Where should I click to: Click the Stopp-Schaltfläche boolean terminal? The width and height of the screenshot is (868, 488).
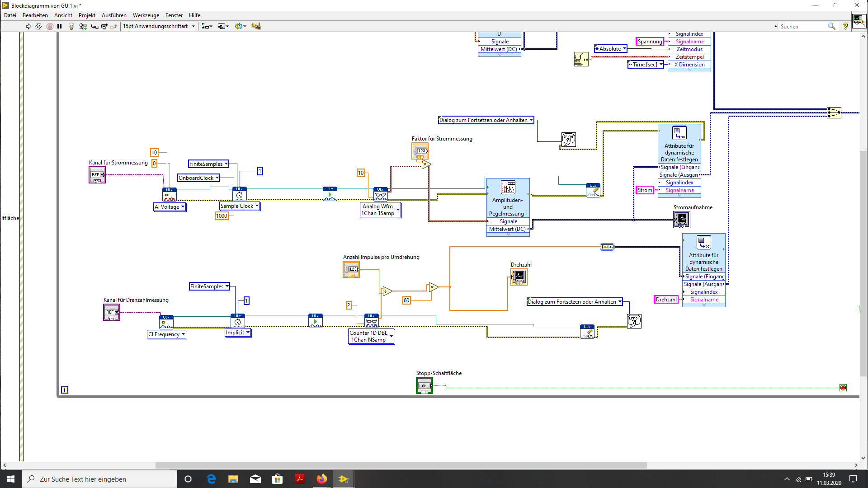pos(424,386)
